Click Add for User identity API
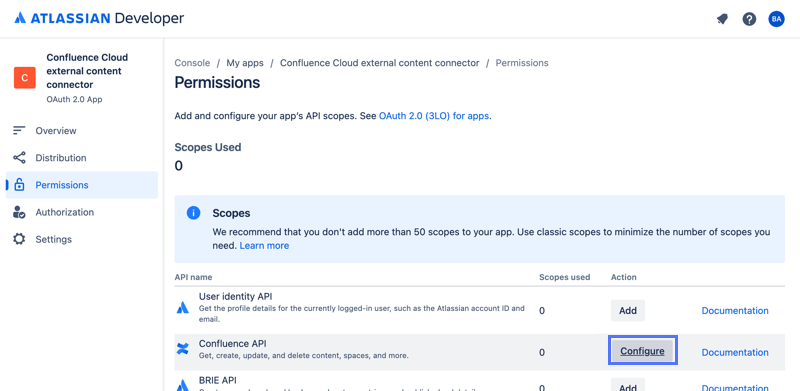 (x=628, y=310)
